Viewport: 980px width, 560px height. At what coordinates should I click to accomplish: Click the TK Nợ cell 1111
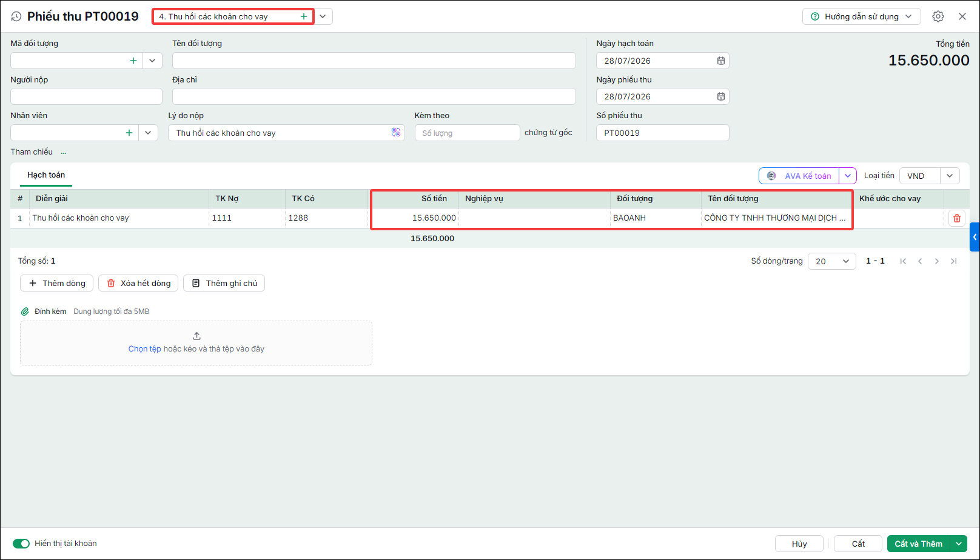(247, 218)
